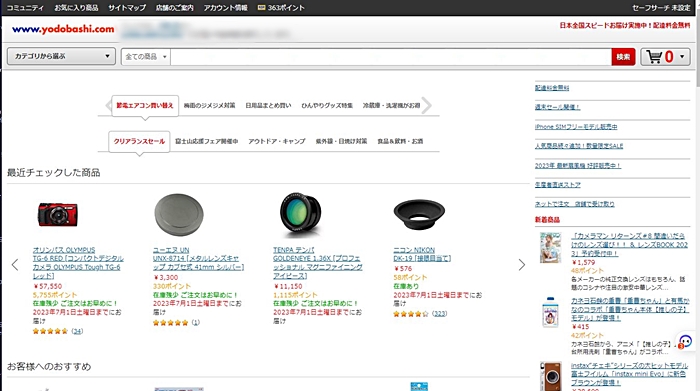Open the ニコン NIKON DK-19 product link
Viewport: 700px width, 391px height.
[422, 254]
